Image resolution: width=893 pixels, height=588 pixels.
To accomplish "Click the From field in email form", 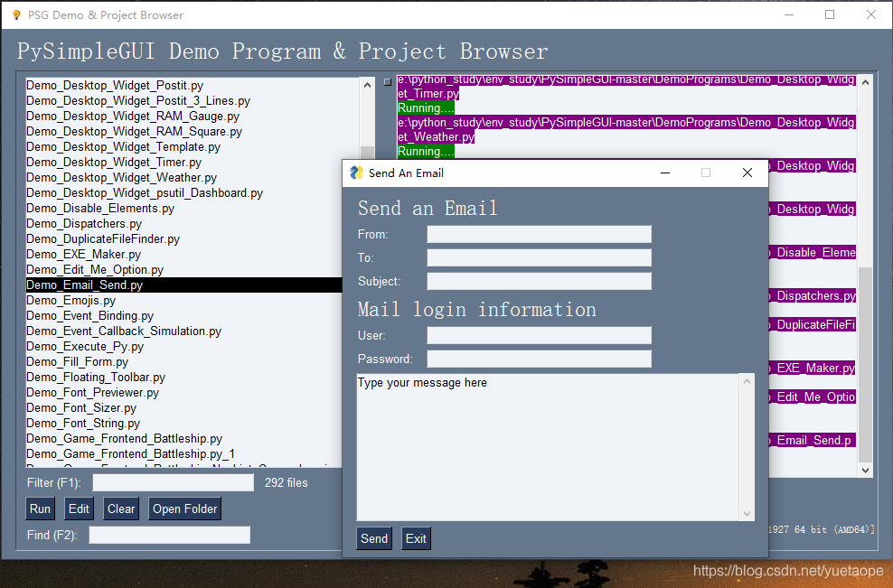I will [539, 234].
